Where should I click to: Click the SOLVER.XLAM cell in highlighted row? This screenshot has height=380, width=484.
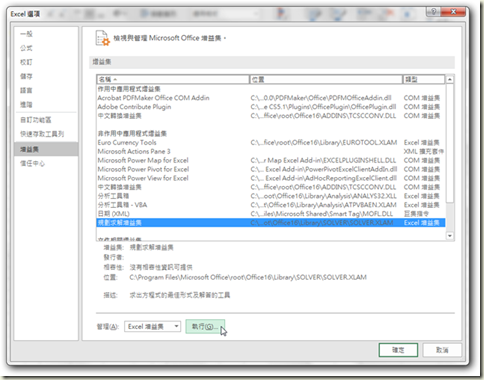(x=322, y=223)
